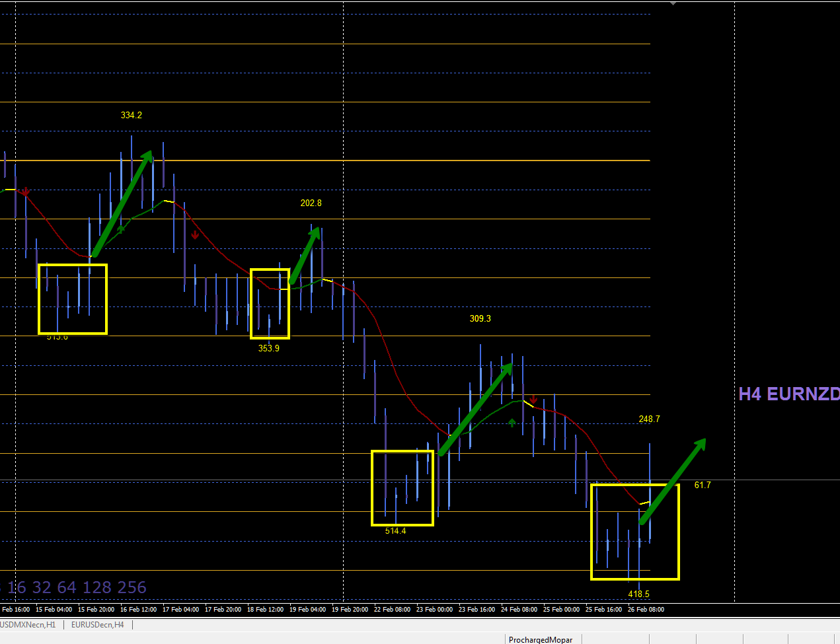Select the 248.7 value label

650,419
